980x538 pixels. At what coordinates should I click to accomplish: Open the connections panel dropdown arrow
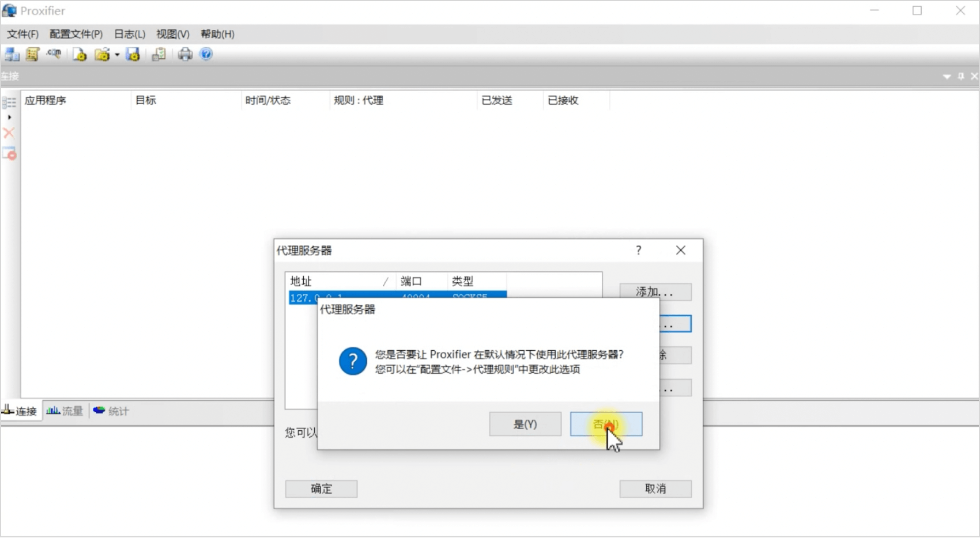coord(947,76)
